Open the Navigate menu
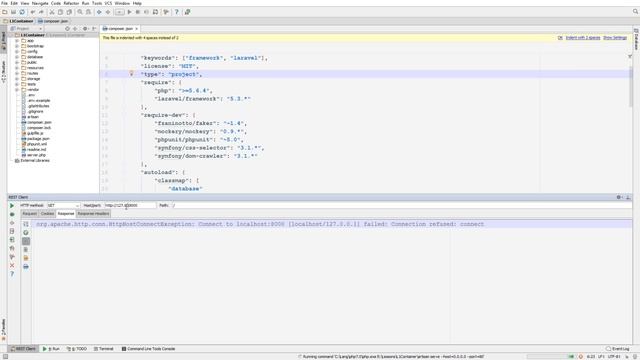 [40, 3]
